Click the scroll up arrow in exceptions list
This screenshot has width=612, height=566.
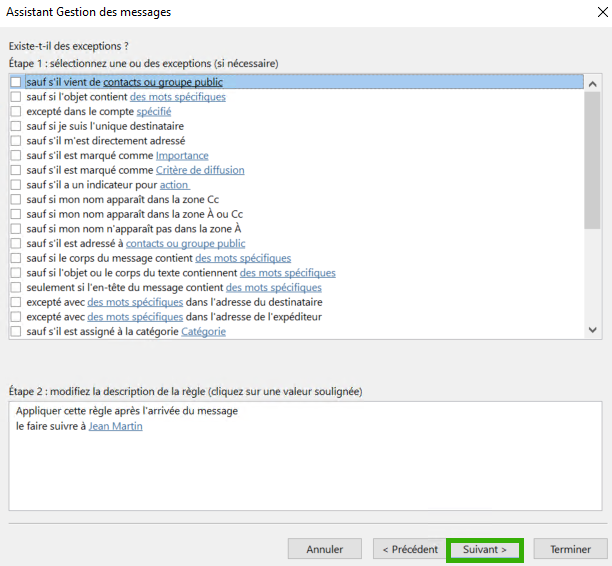click(x=592, y=84)
